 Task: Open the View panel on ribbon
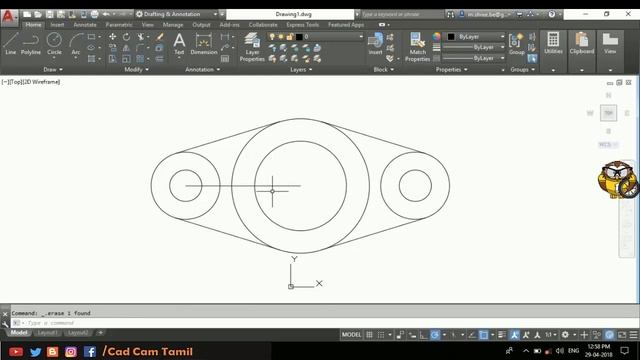[610, 44]
